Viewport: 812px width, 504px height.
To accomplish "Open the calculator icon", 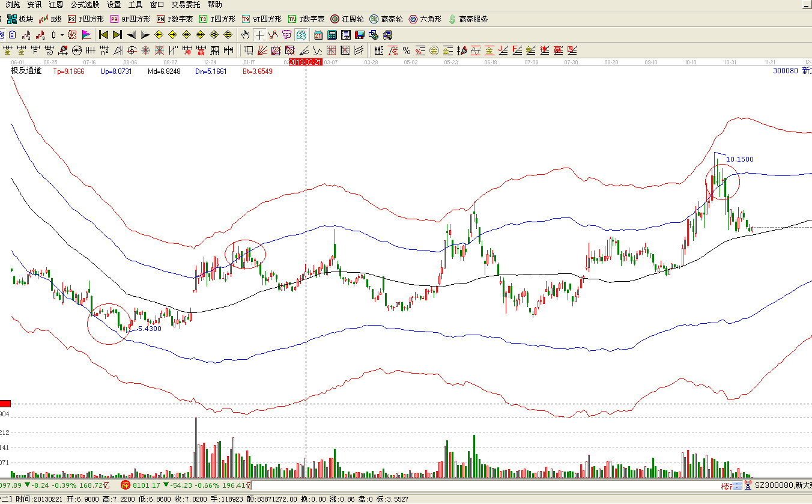I will (332, 35).
